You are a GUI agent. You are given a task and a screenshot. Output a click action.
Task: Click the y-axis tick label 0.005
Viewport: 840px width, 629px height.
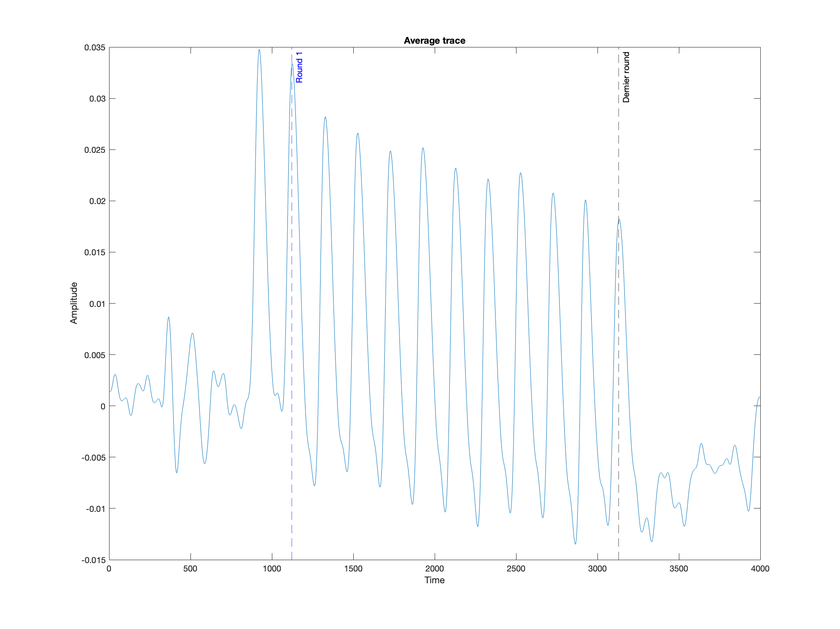(x=94, y=355)
